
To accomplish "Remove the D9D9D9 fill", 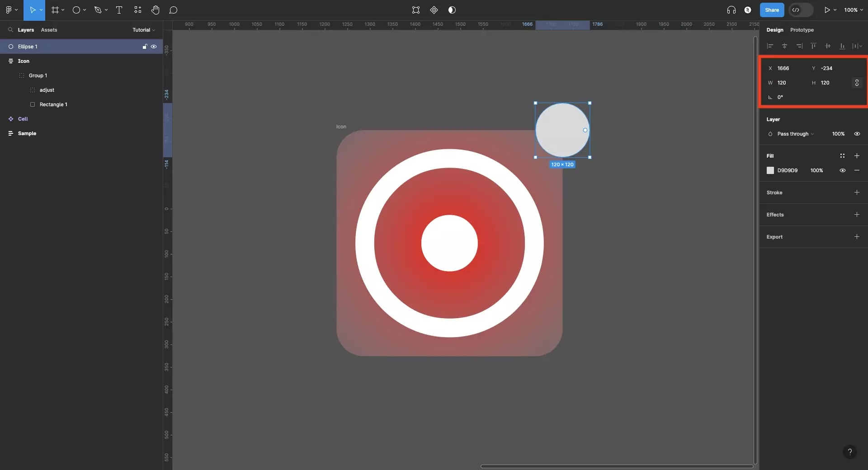I will [857, 170].
